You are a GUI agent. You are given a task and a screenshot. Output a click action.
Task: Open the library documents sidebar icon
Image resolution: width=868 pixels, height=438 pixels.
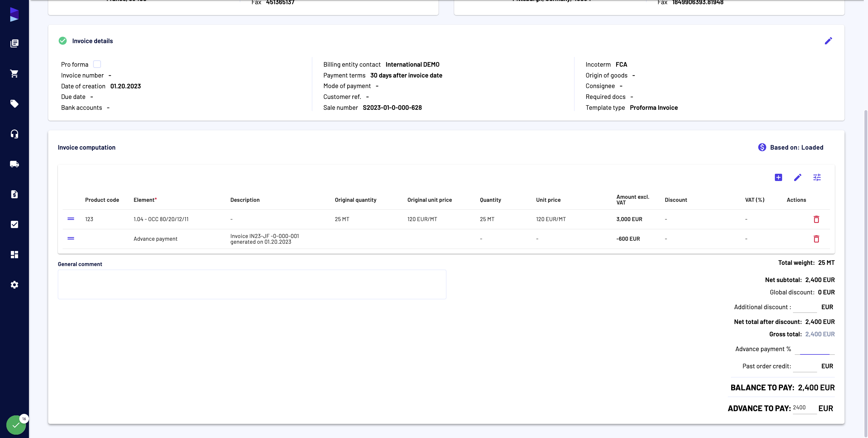tap(14, 43)
